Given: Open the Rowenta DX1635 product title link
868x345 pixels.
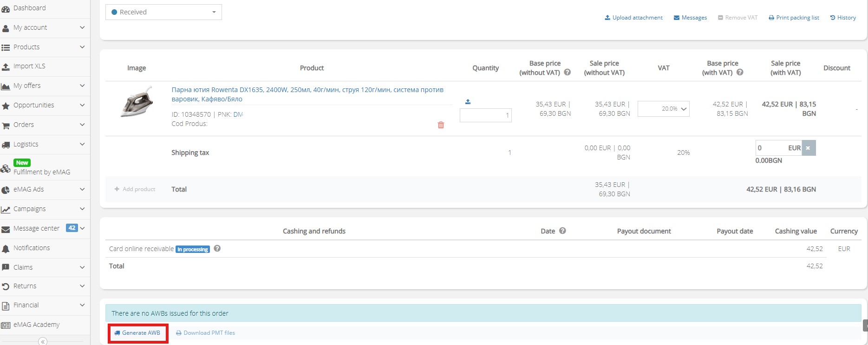Looking at the screenshot, I should (307, 94).
